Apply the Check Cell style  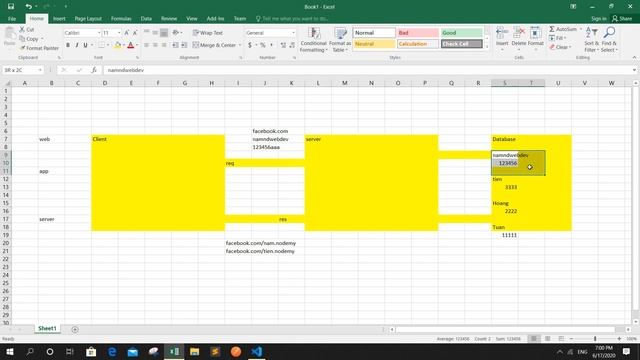coord(462,44)
